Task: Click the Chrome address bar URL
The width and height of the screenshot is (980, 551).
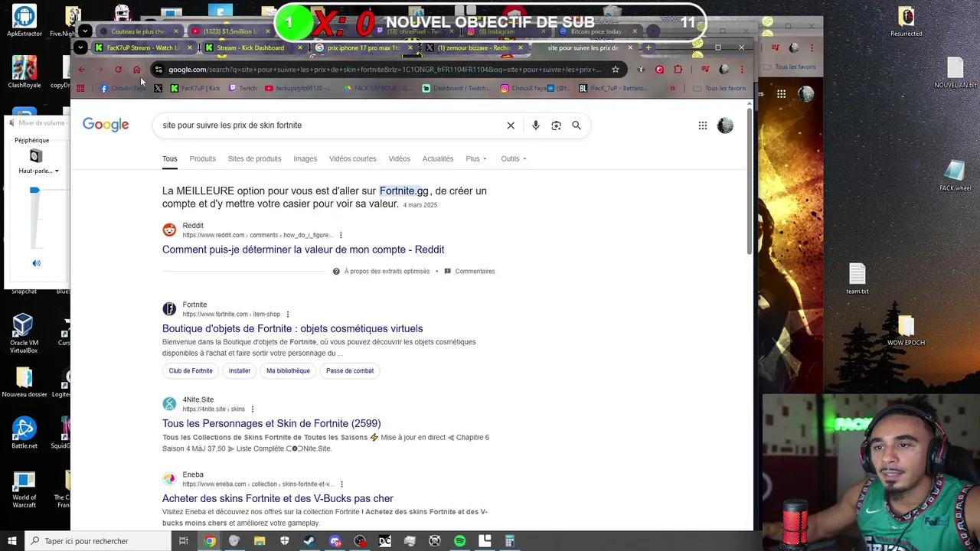Action: [385, 70]
